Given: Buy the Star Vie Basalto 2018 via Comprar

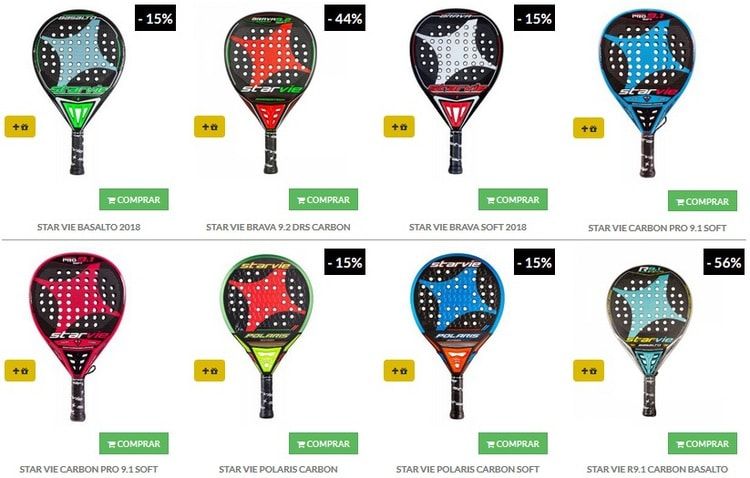Looking at the screenshot, I should click(134, 200).
